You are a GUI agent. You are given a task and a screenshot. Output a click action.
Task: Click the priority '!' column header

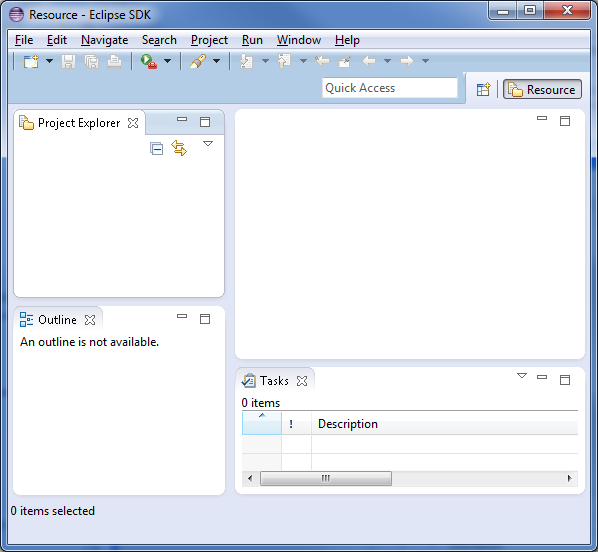[296, 423]
